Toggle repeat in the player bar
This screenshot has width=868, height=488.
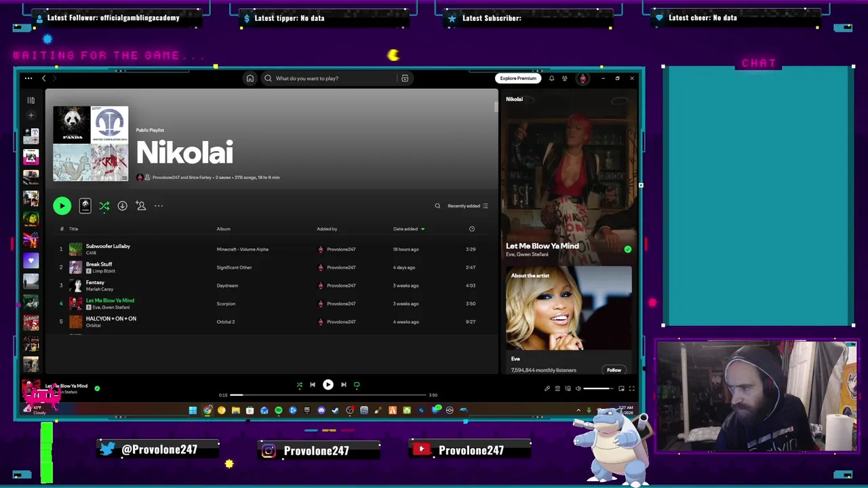click(x=357, y=385)
